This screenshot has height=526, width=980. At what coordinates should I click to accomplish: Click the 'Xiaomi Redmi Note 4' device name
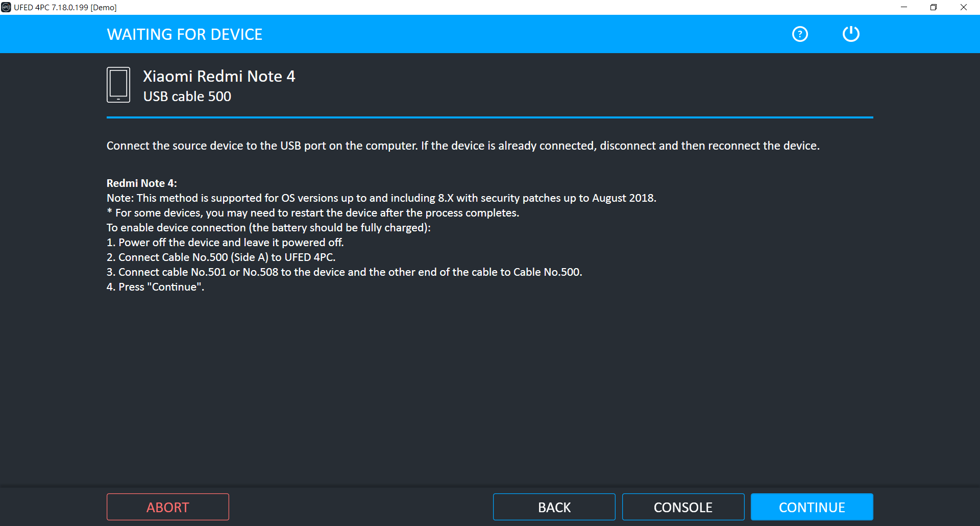click(219, 76)
